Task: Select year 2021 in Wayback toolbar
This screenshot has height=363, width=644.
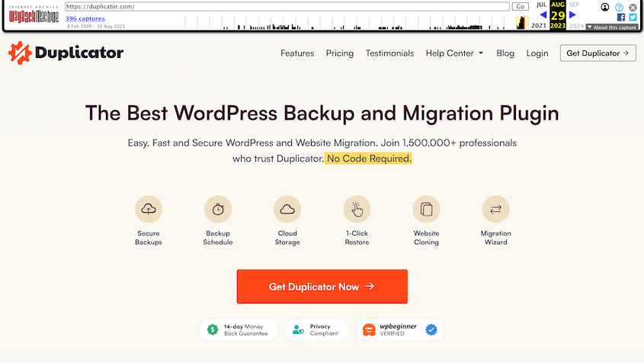Action: click(x=539, y=25)
